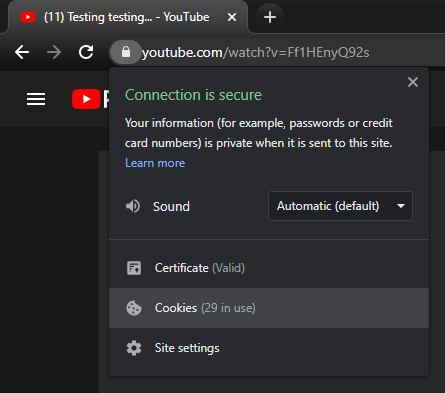Screen dimensions: 445x393
Task: Click the browser forward arrow
Action: pyautogui.click(x=54, y=52)
